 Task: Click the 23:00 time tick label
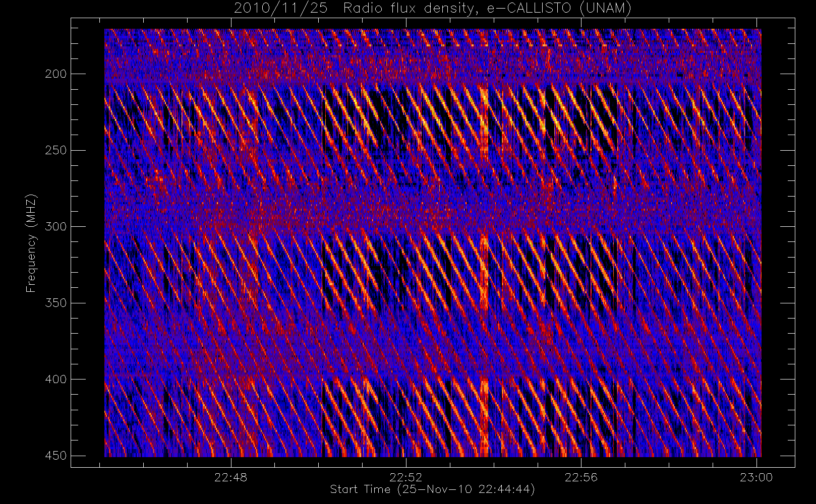point(756,477)
